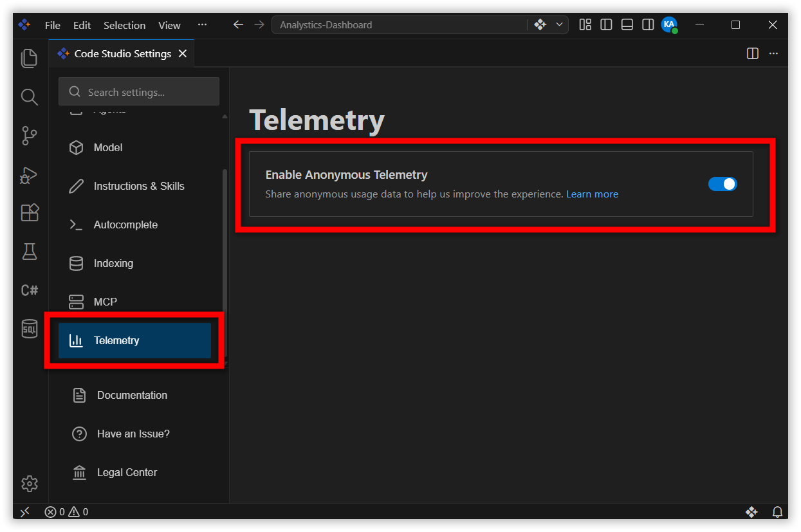The height and width of the screenshot is (532, 801).
Task: Open the Explorer files icon in activity bar
Action: point(30,59)
